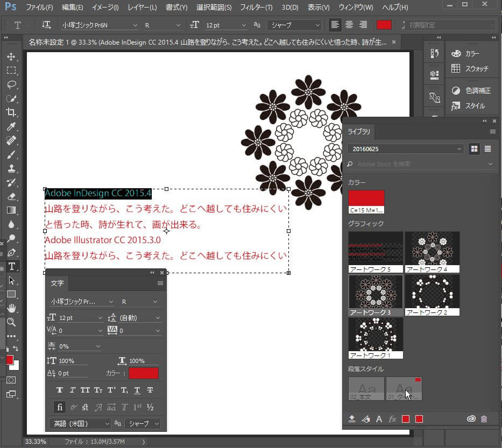Center-align text in options bar

click(349, 25)
